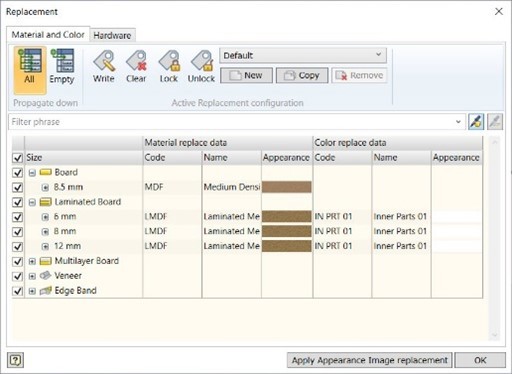512x374 pixels.
Task: Click the Lock replacement tool
Action: (x=169, y=67)
